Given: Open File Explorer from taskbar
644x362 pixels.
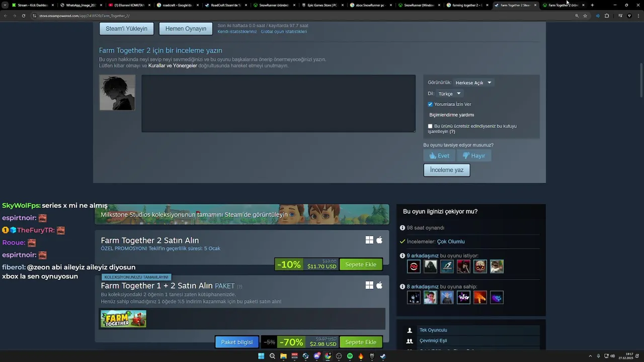Looking at the screenshot, I should 283,356.
